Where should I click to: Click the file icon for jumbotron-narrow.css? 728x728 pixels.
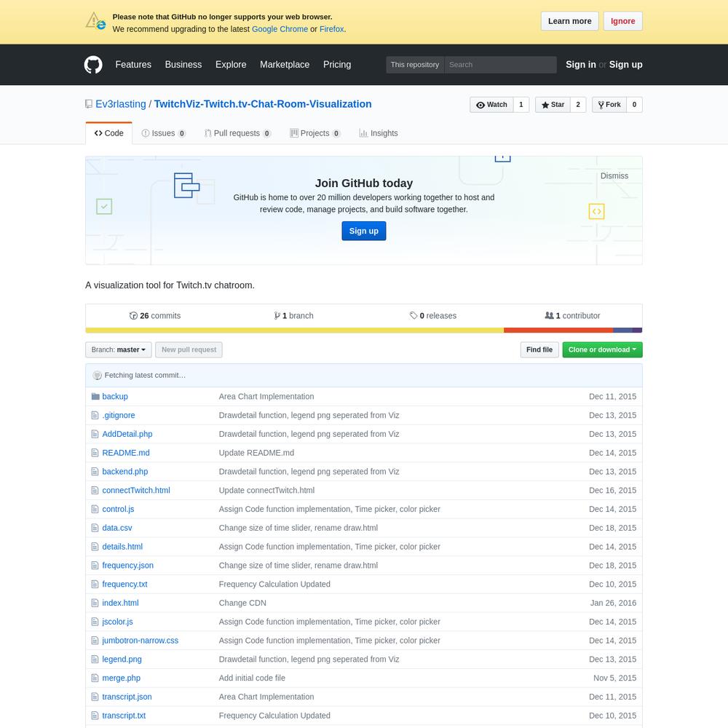point(95,640)
